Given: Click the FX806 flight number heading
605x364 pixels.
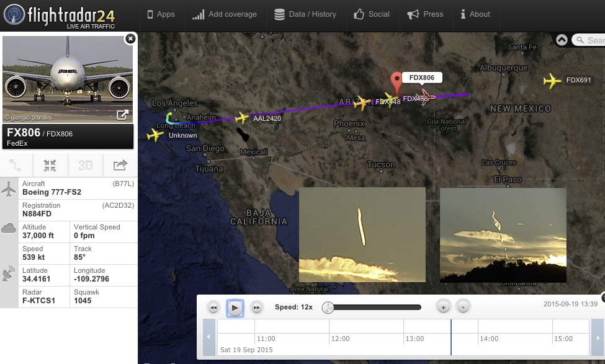Looking at the screenshot, I should coord(24,133).
